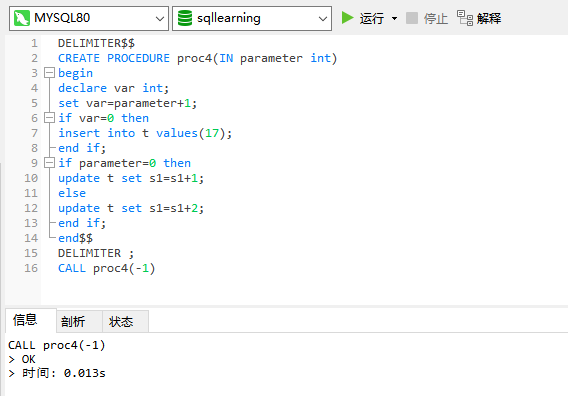The width and height of the screenshot is (568, 396).
Task: Click 'set var=parameter+1;' on line 5
Action: (128, 103)
